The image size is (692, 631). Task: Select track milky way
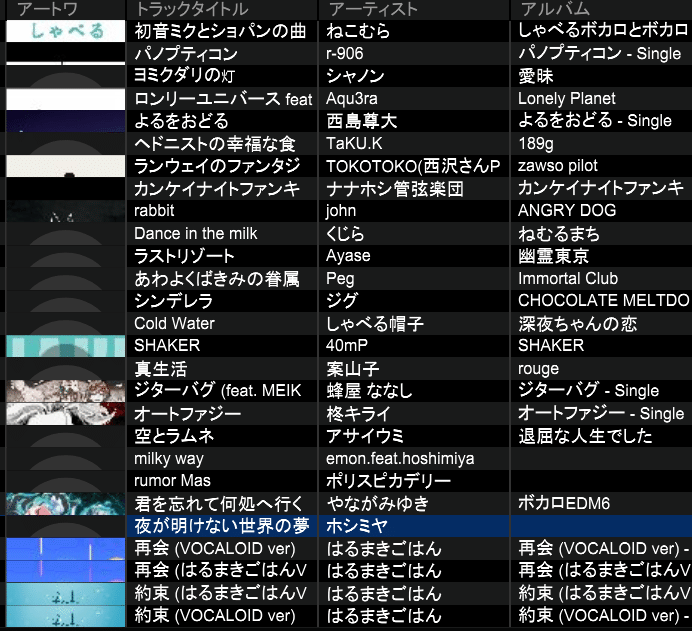click(169, 459)
